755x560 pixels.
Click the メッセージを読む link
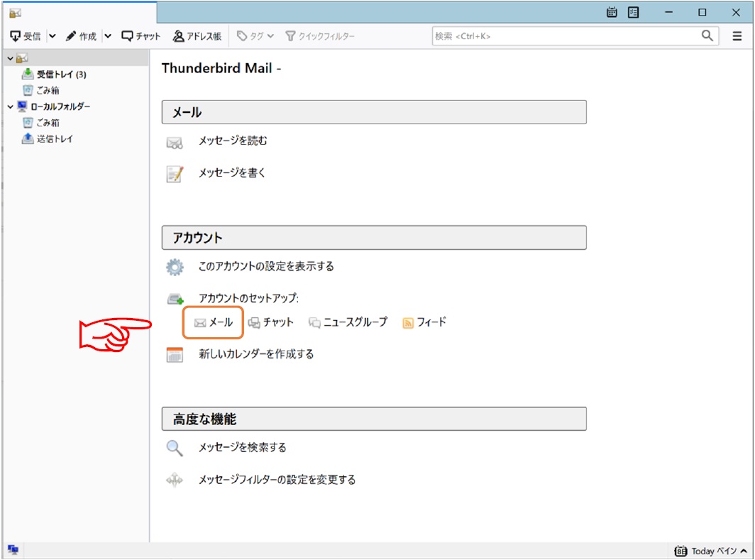click(x=233, y=141)
